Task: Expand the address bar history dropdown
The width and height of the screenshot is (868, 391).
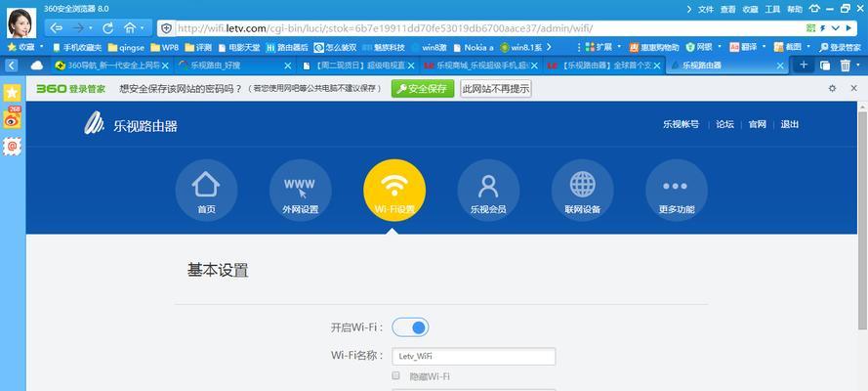Action: point(836,28)
